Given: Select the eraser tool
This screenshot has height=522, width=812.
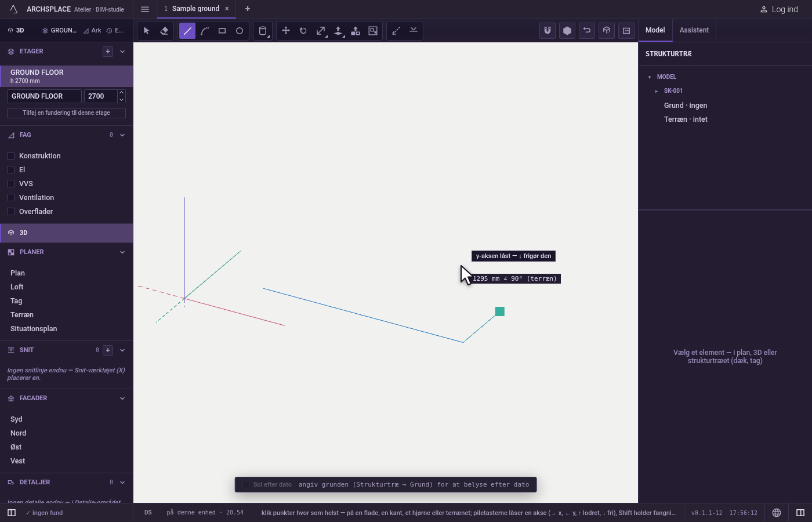Looking at the screenshot, I should coord(164,31).
